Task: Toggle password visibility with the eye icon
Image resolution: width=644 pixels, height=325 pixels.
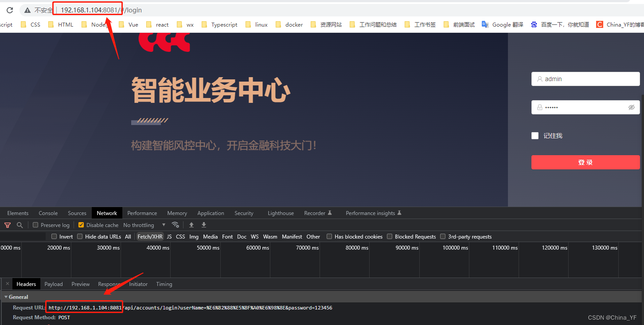Action: (631, 107)
